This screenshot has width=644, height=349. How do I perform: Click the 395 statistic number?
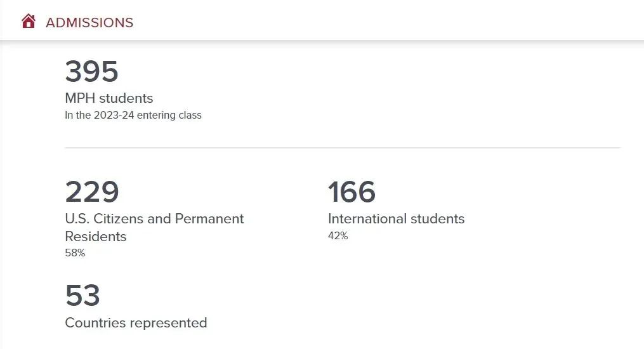92,72
